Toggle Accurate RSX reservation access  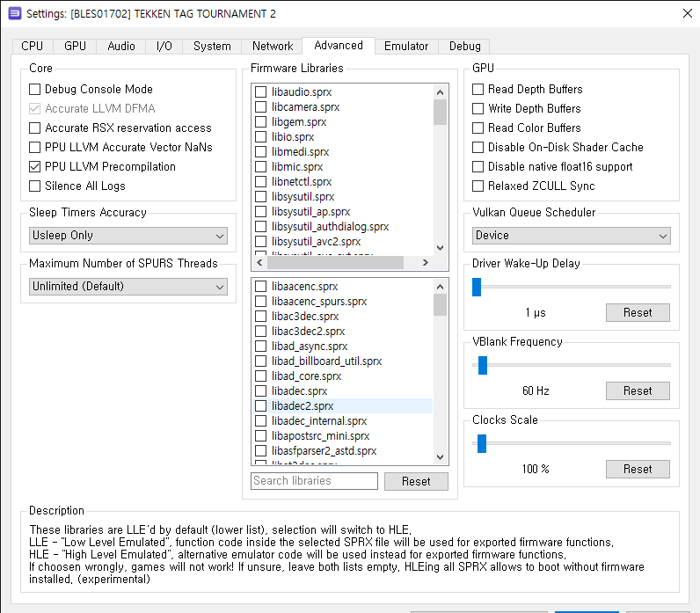(35, 128)
